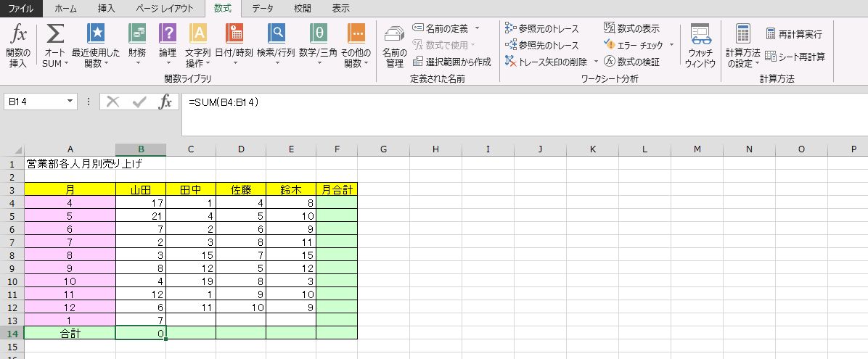The height and width of the screenshot is (359, 868).
Task: Switch to the Home (ホーム) tab
Action: [66, 9]
